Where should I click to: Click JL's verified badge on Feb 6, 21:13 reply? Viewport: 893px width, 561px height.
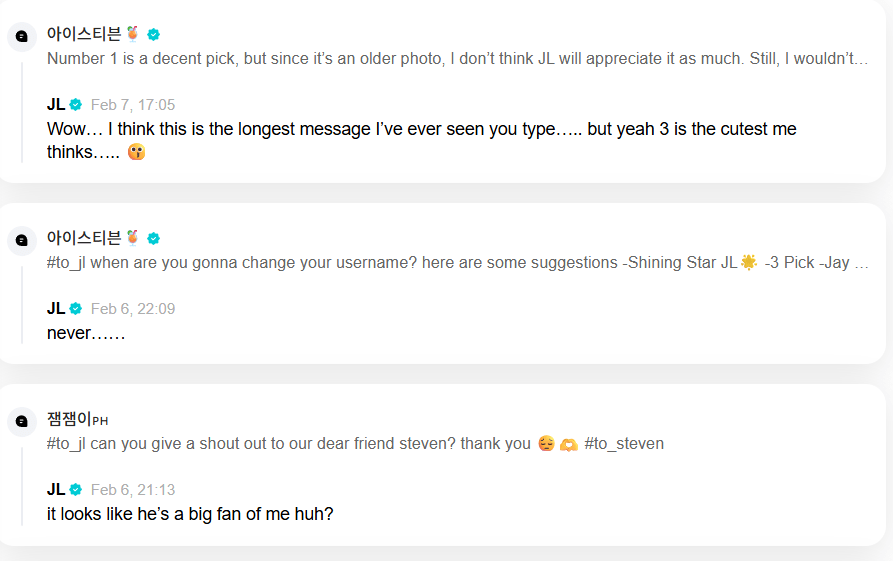click(x=76, y=489)
